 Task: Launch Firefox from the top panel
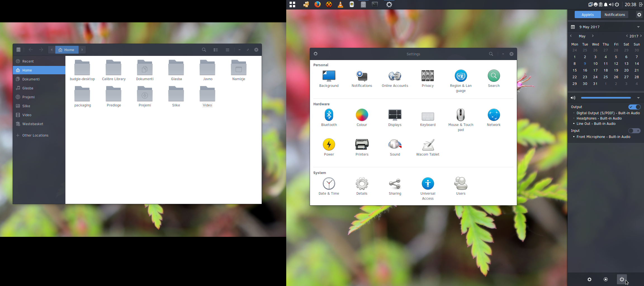point(318,4)
